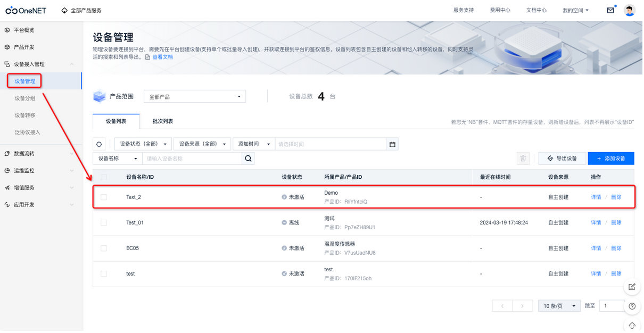Viewport: 644px width, 333px height.
Task: Expand the 设备状态 (全部) filter dropdown
Action: [143, 144]
